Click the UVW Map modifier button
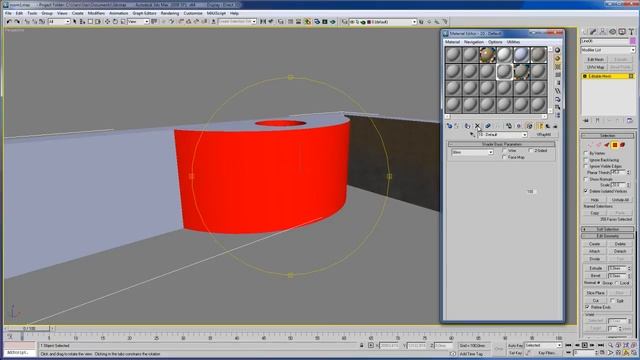640x360 pixels. pyautogui.click(x=595, y=67)
